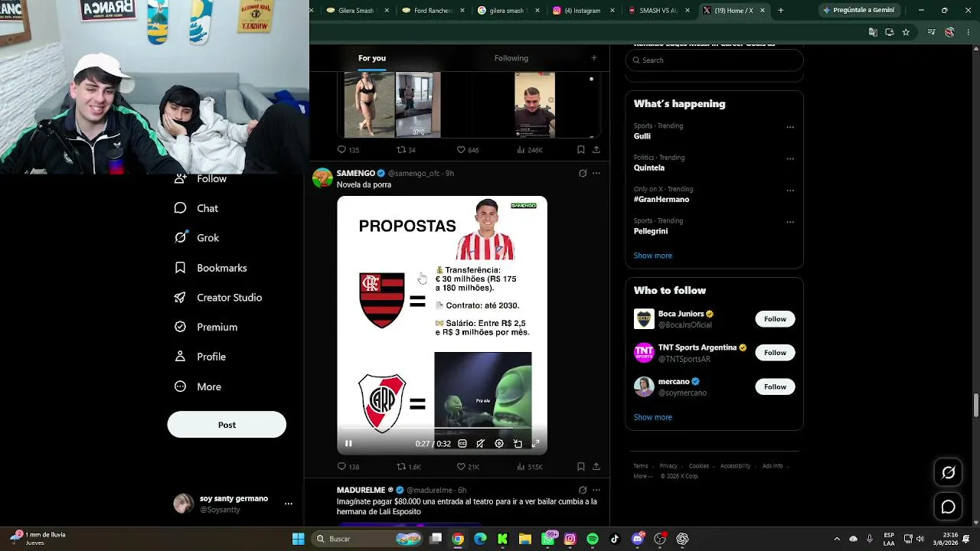Switch to the Instagram browser tab
The width and height of the screenshot is (980, 551).
583,11
